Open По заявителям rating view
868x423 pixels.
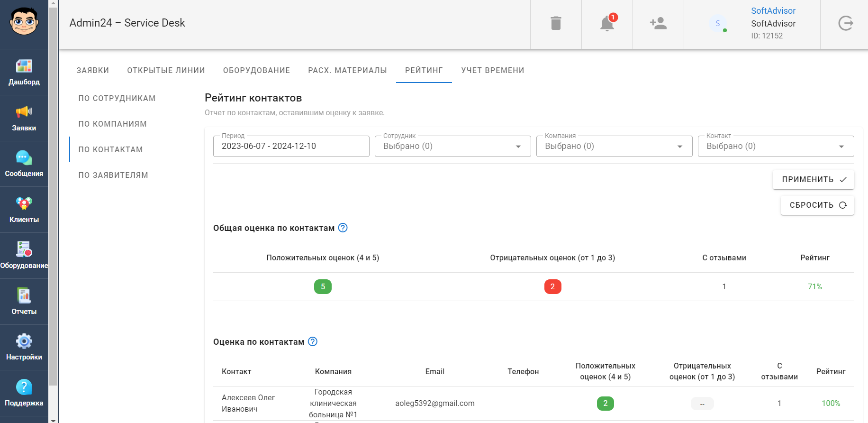point(113,175)
